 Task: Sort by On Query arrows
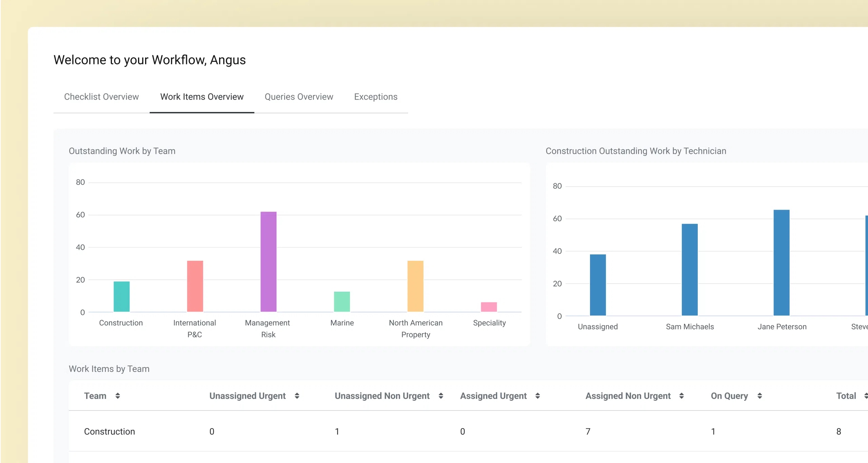coord(759,396)
